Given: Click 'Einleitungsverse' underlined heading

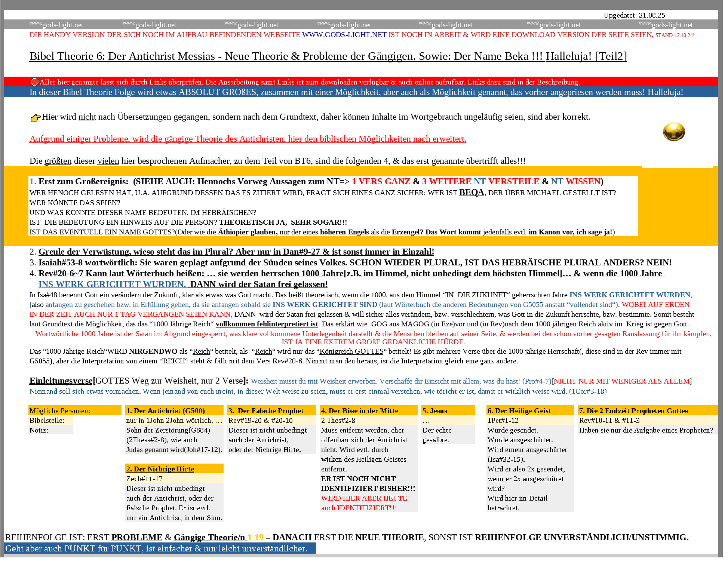Looking at the screenshot, I should [x=61, y=381].
